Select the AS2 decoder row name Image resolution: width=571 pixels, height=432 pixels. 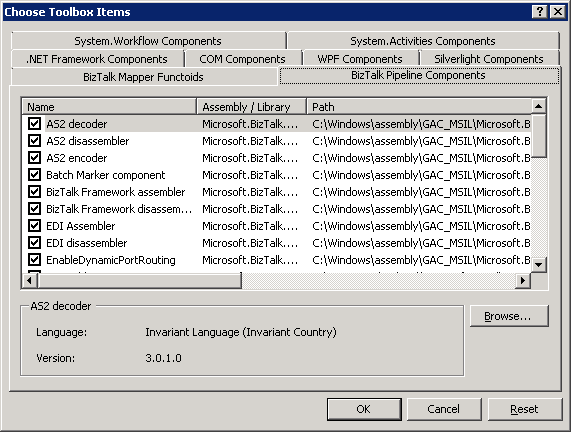click(76, 124)
